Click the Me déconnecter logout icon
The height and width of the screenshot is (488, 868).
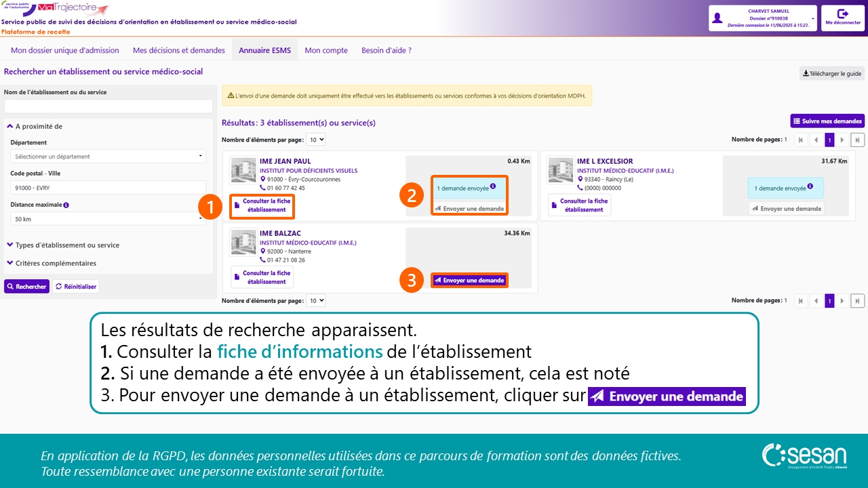843,14
